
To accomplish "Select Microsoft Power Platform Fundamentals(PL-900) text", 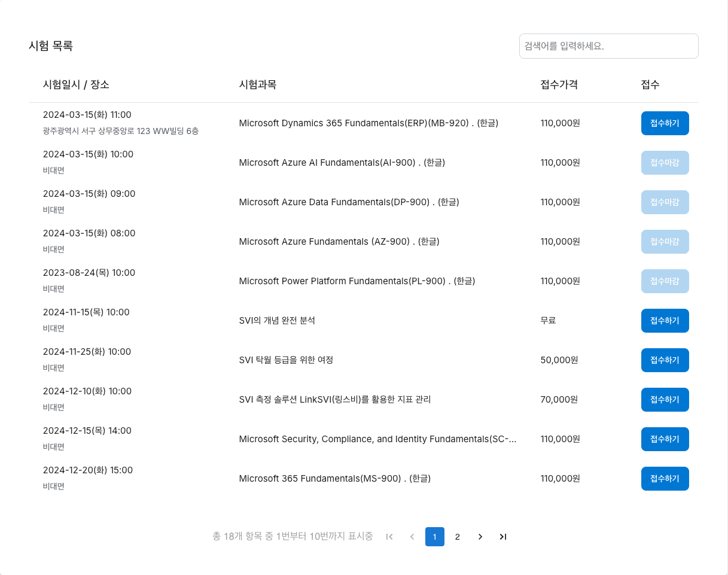I will (357, 281).
